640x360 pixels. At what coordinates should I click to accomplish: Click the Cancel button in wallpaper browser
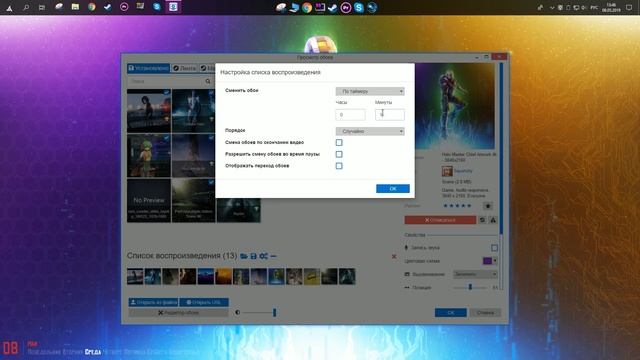pos(485,313)
